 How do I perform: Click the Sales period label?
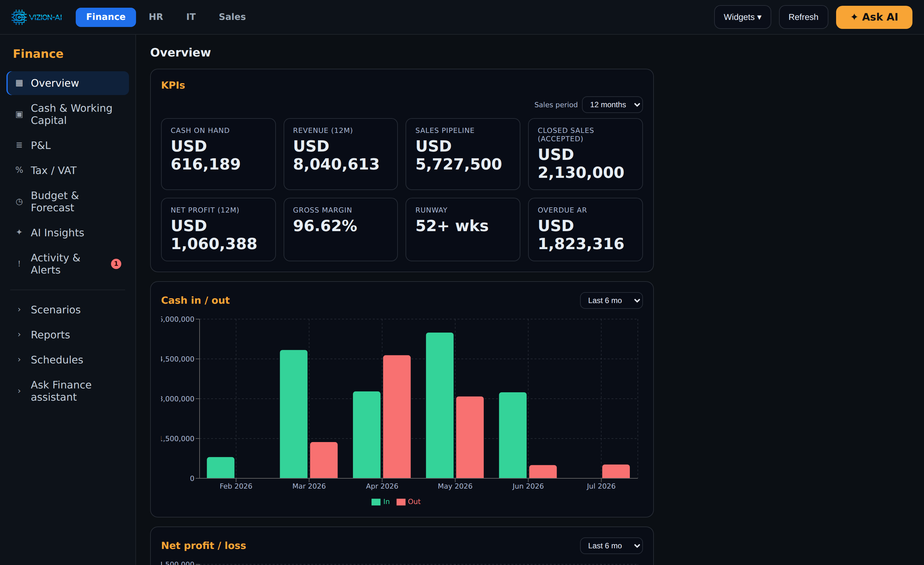[x=556, y=105]
